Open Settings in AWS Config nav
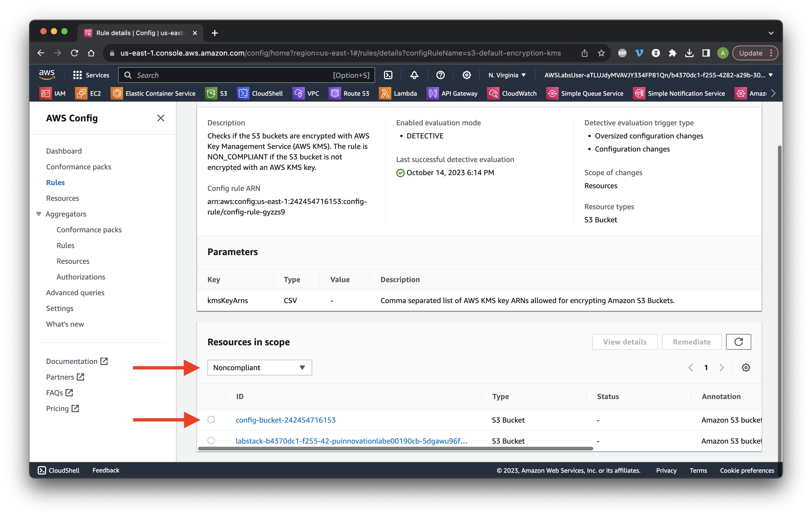This screenshot has width=812, height=517. [x=60, y=308]
